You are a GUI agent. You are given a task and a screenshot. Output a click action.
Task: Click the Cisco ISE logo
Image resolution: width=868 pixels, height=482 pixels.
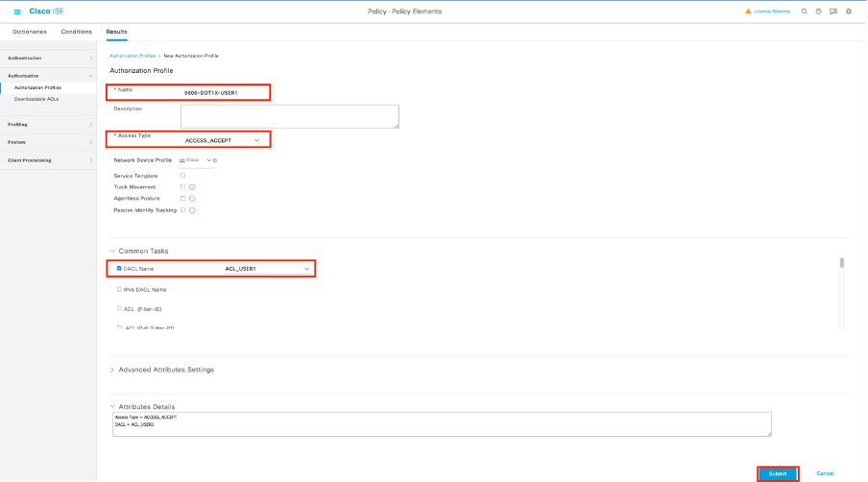[46, 12]
